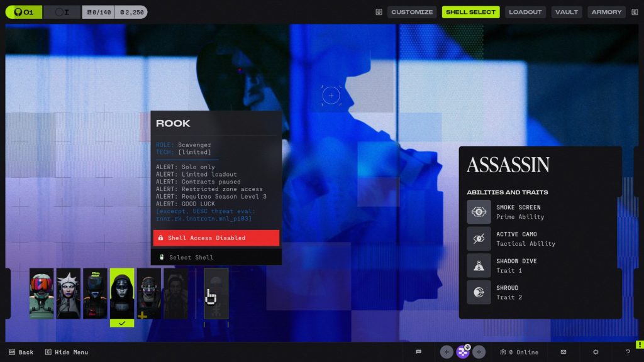Open the chat message icon
644x362 pixels.
pos(418,352)
